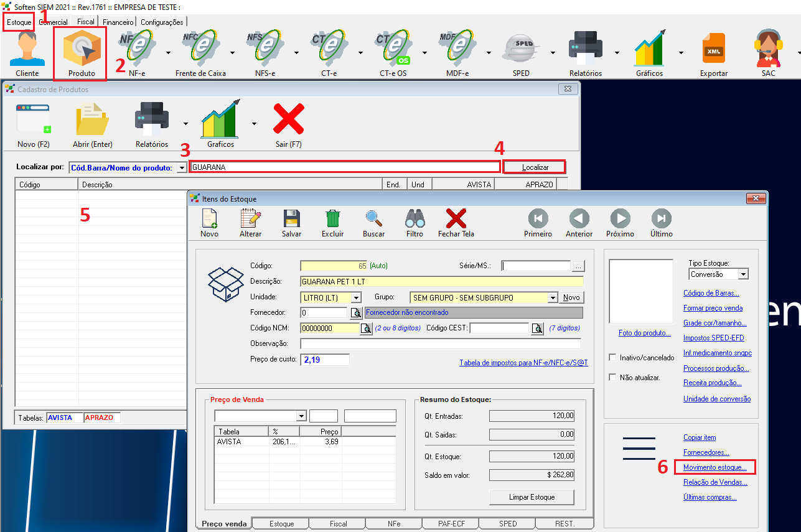
Task: Click the Código CEST lookup icon
Action: 537,328
